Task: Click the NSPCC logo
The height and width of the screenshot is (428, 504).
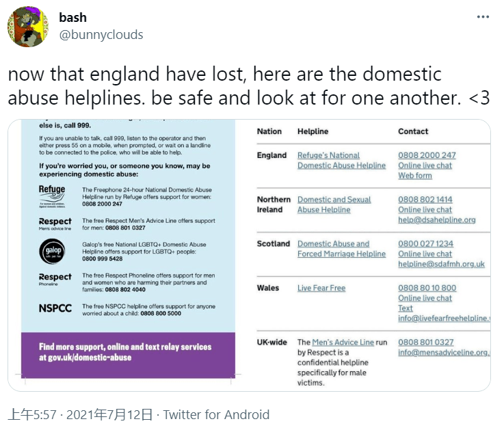Action: click(55, 308)
